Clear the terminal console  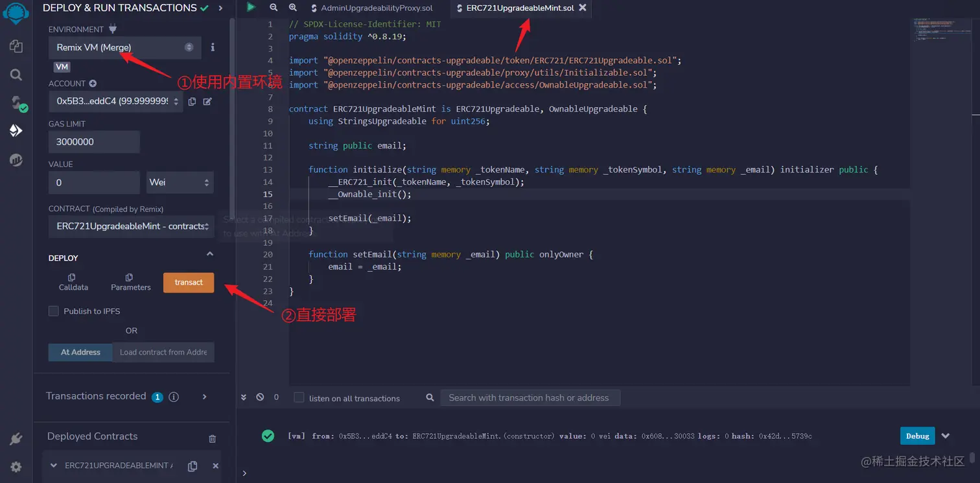click(260, 397)
